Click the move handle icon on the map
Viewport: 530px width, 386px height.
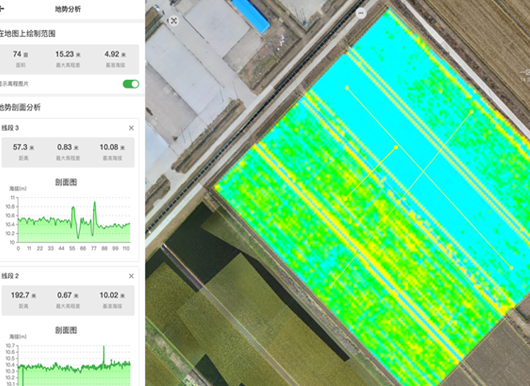(x=174, y=21)
